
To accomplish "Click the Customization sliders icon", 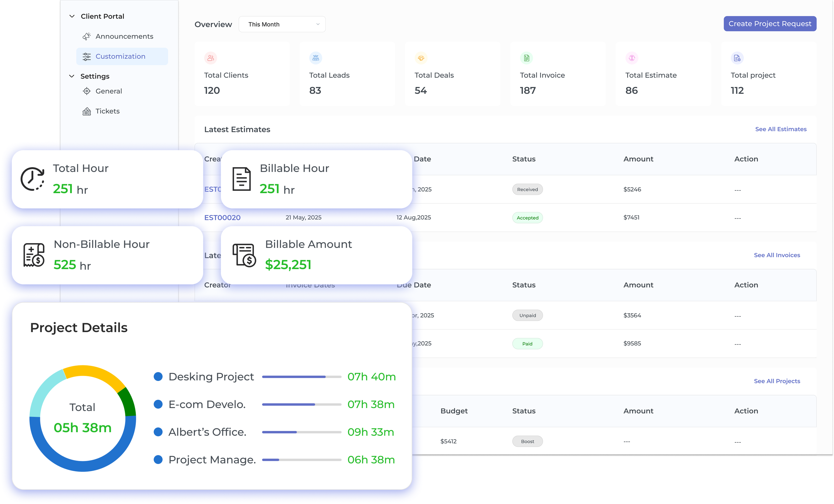I will tap(87, 57).
